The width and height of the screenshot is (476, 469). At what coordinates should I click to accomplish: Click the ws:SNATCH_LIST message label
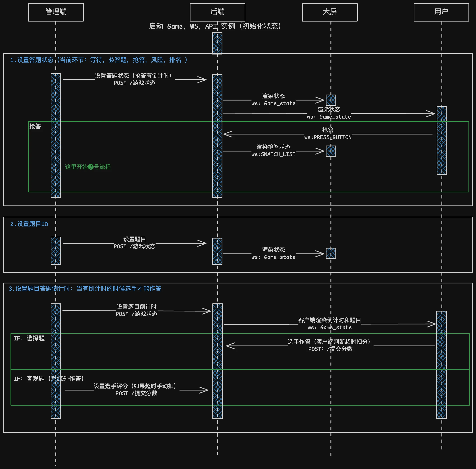point(273,154)
